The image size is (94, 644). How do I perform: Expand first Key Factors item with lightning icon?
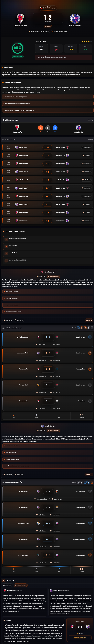coord(47,239)
